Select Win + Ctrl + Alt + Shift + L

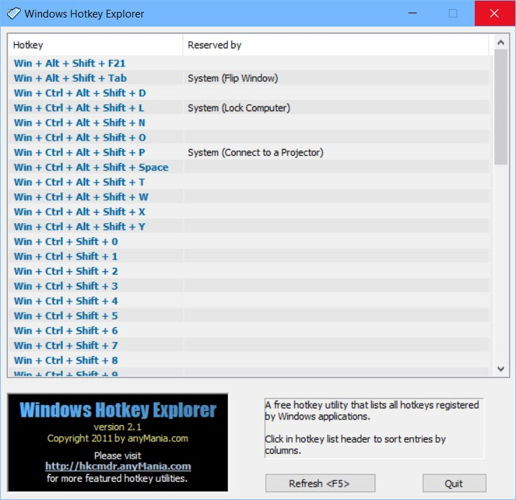(x=248, y=108)
